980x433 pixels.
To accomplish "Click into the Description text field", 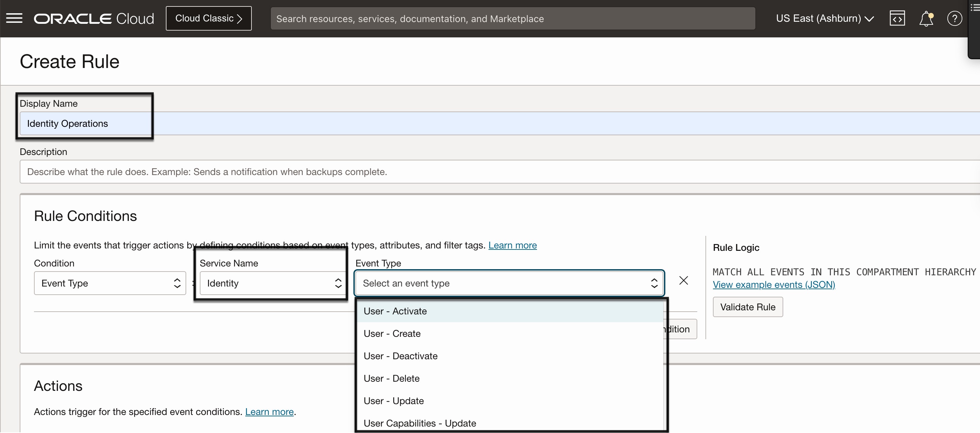I will click(494, 172).
